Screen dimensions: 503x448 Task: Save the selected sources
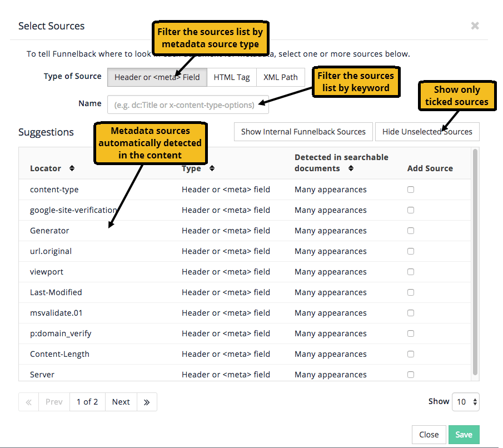pos(464,434)
